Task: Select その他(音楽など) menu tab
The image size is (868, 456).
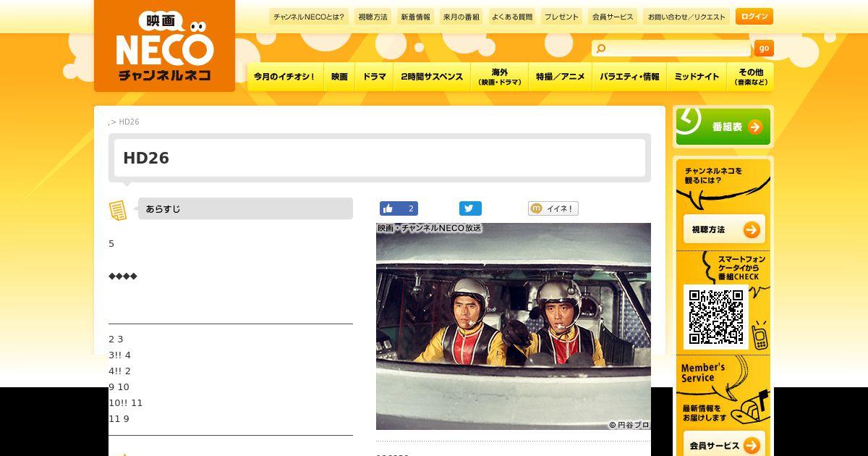Action: pos(750,77)
